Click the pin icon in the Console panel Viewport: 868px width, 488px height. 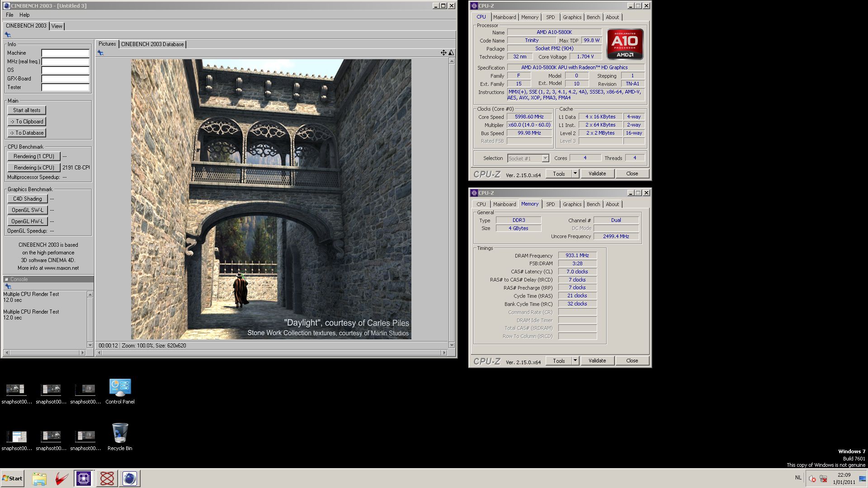pos(8,286)
